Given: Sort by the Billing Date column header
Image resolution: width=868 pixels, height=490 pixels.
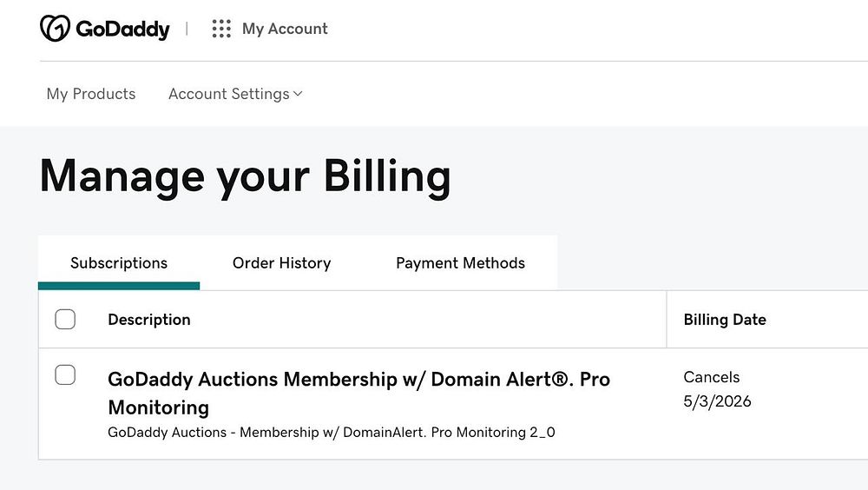Looking at the screenshot, I should point(725,320).
